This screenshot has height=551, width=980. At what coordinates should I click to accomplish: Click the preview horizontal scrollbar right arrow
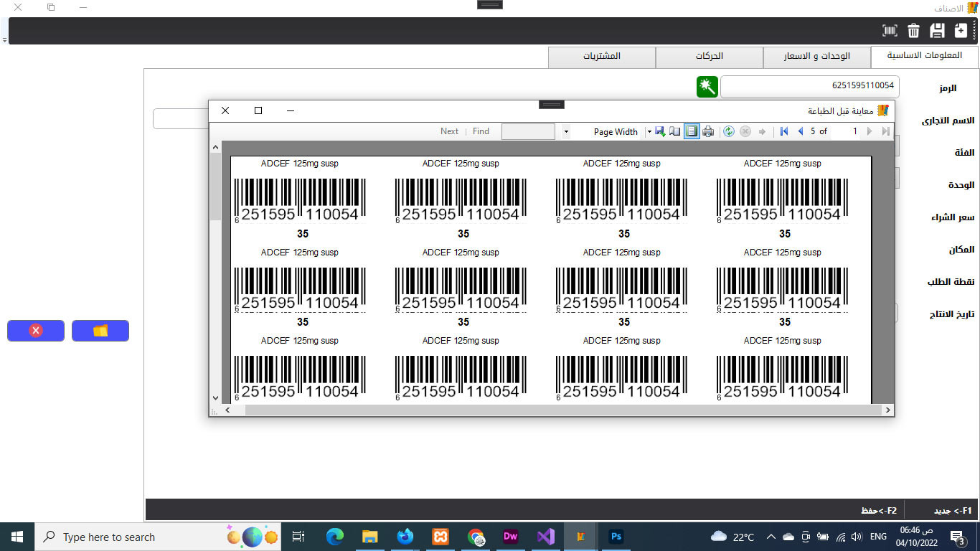click(x=887, y=410)
